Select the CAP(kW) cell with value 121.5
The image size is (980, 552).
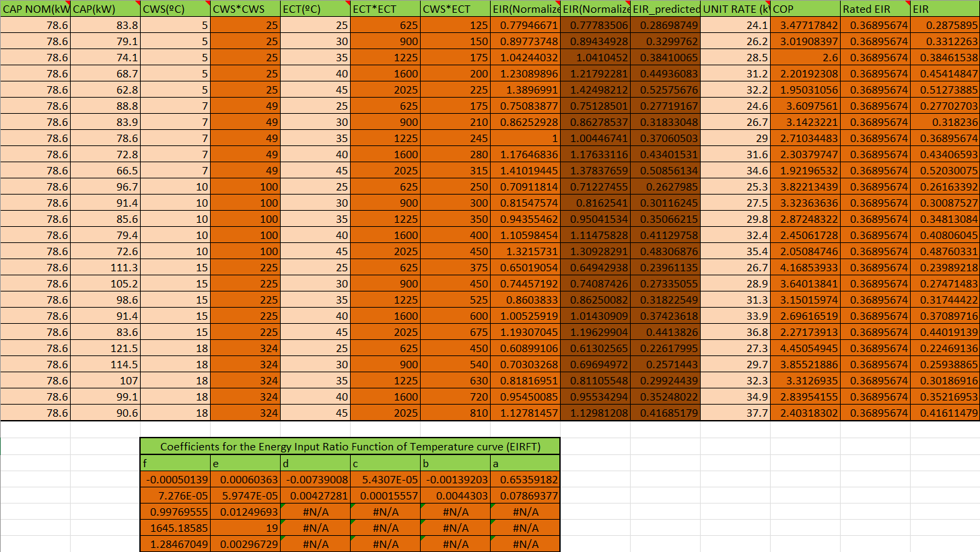[x=105, y=349]
